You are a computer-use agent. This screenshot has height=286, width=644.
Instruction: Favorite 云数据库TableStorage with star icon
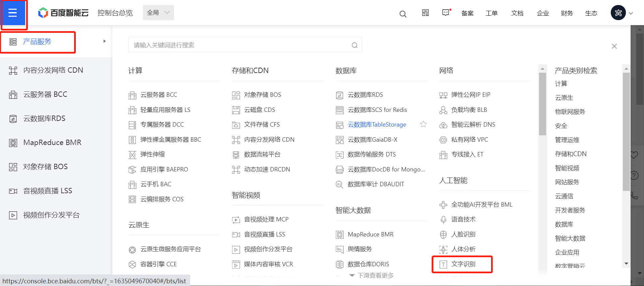(x=423, y=124)
